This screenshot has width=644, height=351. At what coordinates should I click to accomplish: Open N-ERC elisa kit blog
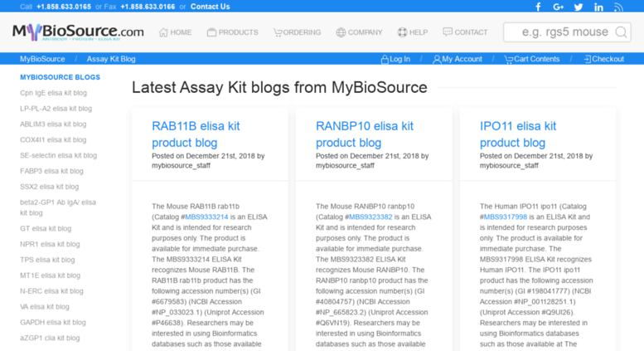pyautogui.click(x=51, y=291)
